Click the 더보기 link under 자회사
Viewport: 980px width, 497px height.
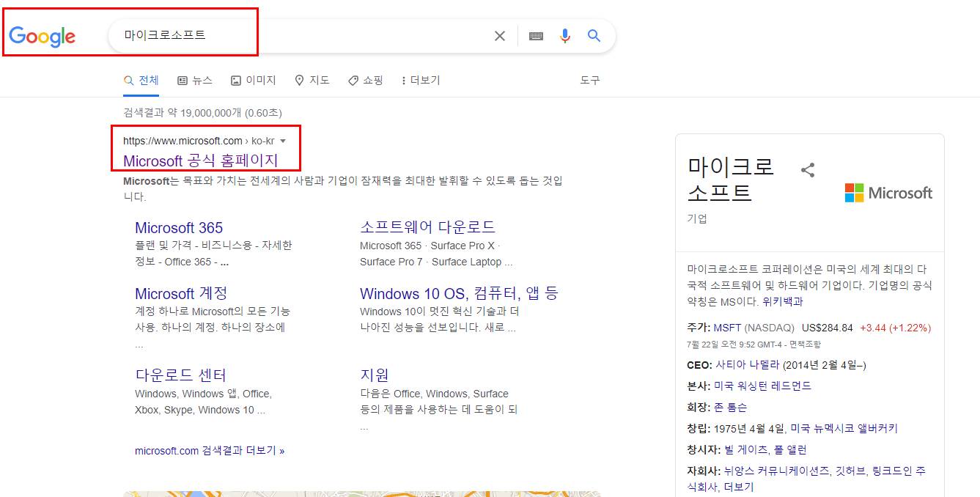(738, 487)
